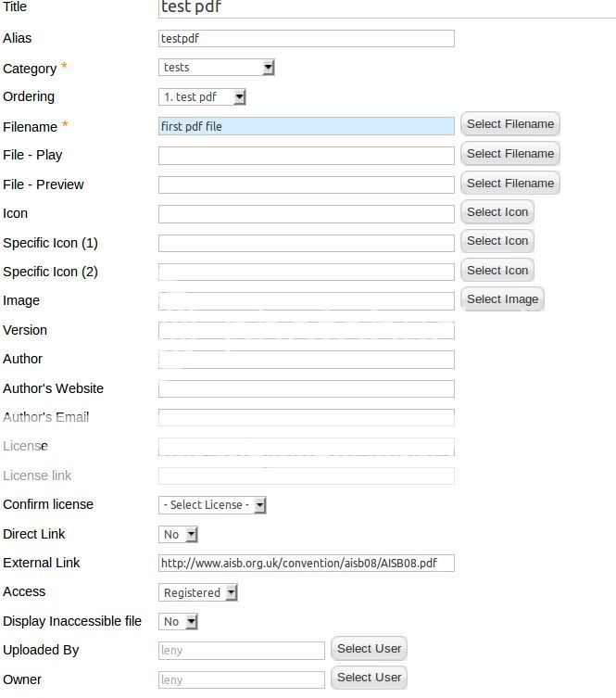Choose Select Icon for Specific Icon (2)
616x698 pixels.
[x=497, y=271]
